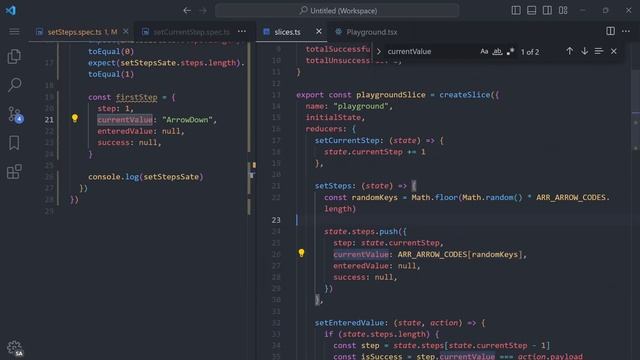This screenshot has width=640, height=360.
Task: Click playgroundSlice identifier
Action: (391, 95)
